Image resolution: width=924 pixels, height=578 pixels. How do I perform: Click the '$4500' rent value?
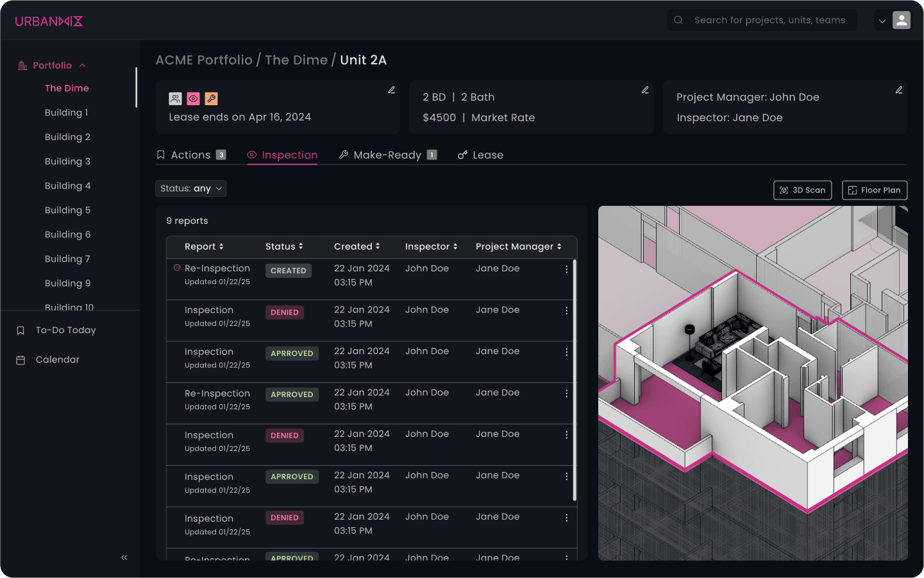click(x=439, y=118)
